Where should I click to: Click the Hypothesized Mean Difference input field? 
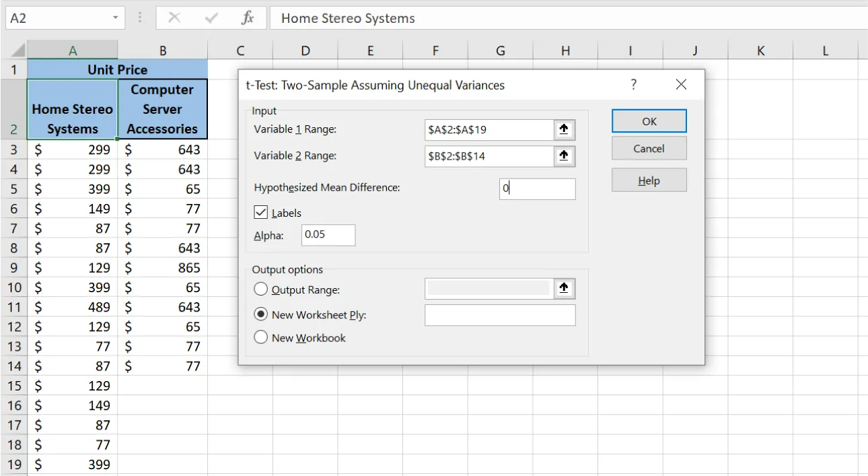click(537, 189)
